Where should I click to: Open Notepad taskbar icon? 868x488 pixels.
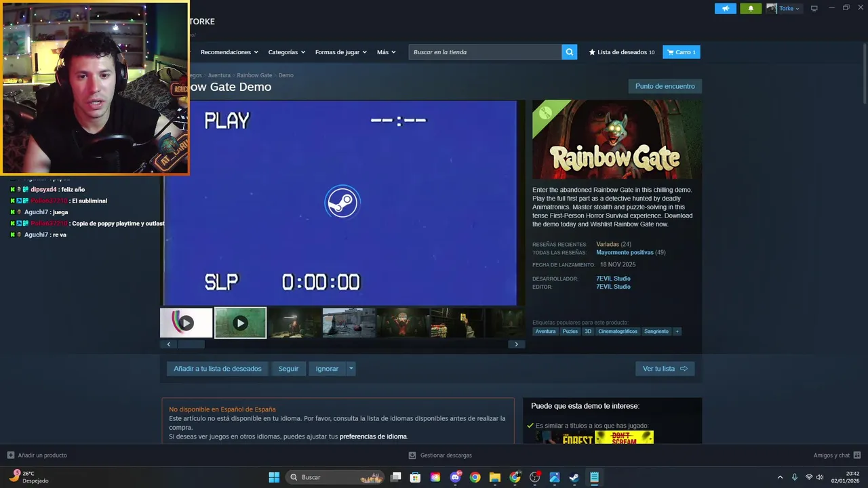click(x=594, y=477)
